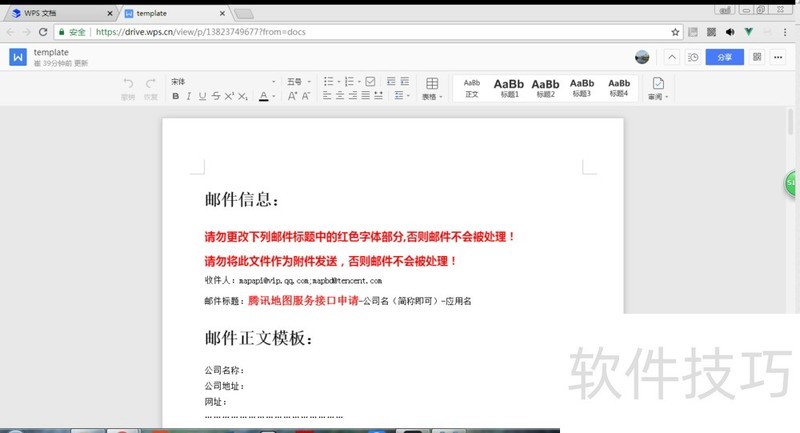800x433 pixels.
Task: Apply the font color A button
Action: (x=263, y=96)
